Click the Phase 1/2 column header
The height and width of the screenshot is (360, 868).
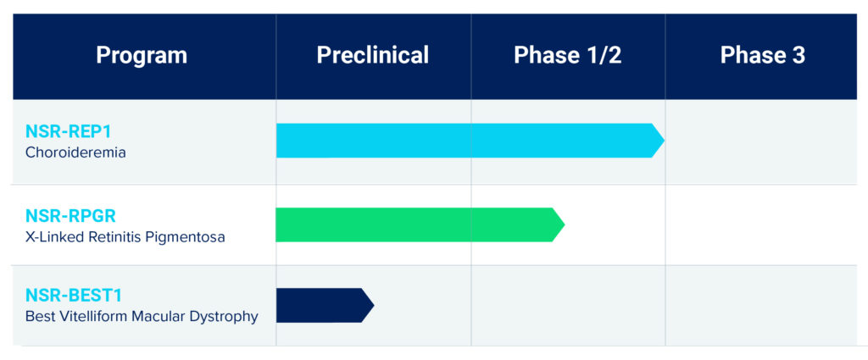tap(567, 56)
